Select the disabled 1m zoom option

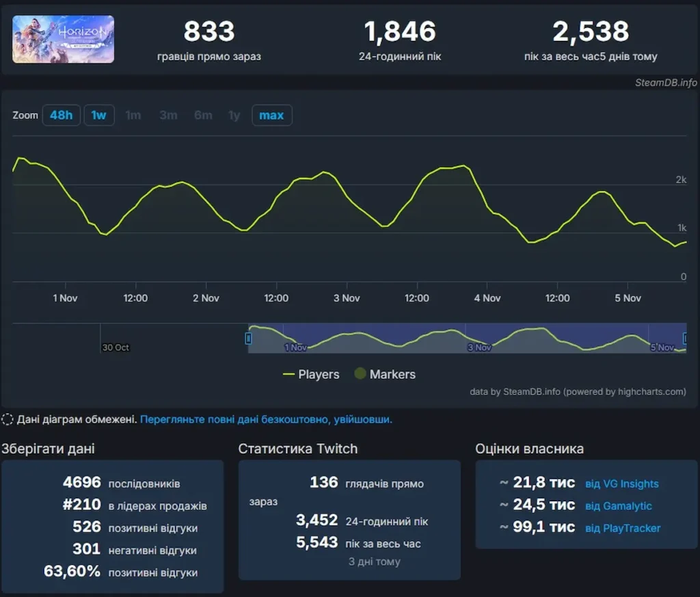click(x=133, y=115)
